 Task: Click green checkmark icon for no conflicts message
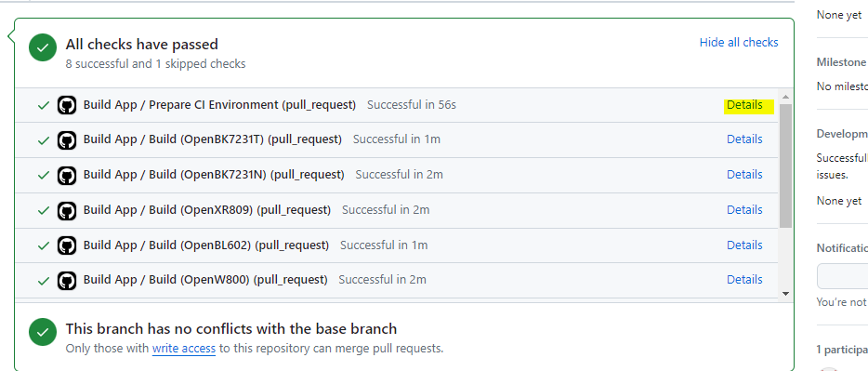coord(43,332)
